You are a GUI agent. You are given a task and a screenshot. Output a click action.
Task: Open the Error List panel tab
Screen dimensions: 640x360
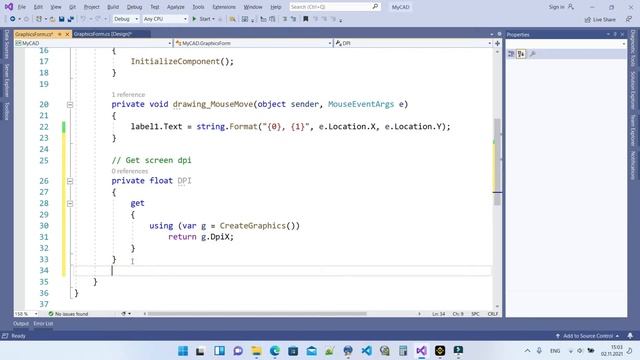coord(43,324)
